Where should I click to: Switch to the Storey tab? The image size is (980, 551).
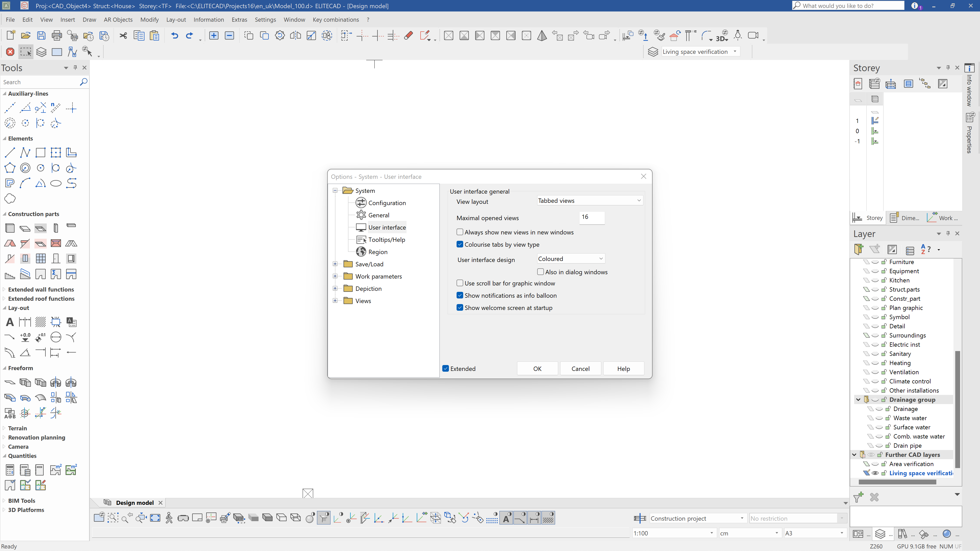coord(867,218)
